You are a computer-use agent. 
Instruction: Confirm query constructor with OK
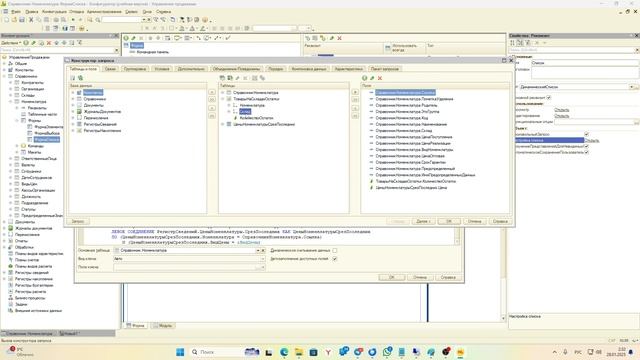pyautogui.click(x=449, y=221)
